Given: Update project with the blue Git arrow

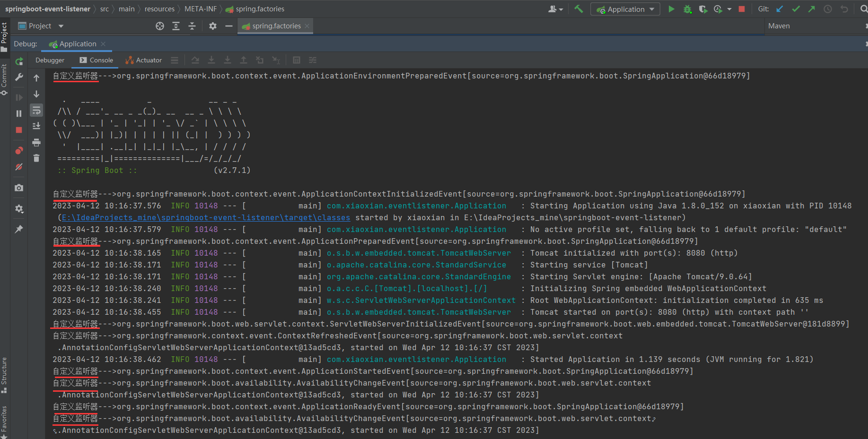Looking at the screenshot, I should pos(780,9).
